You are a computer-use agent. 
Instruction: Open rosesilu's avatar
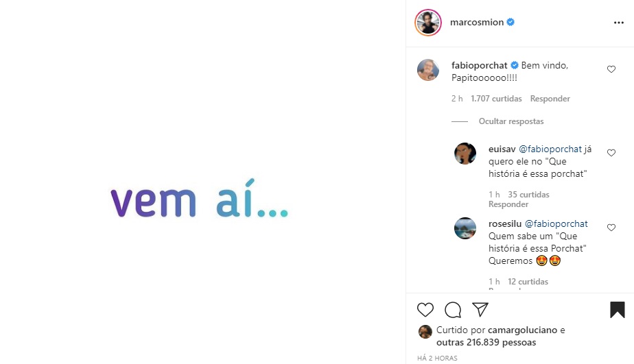point(465,228)
